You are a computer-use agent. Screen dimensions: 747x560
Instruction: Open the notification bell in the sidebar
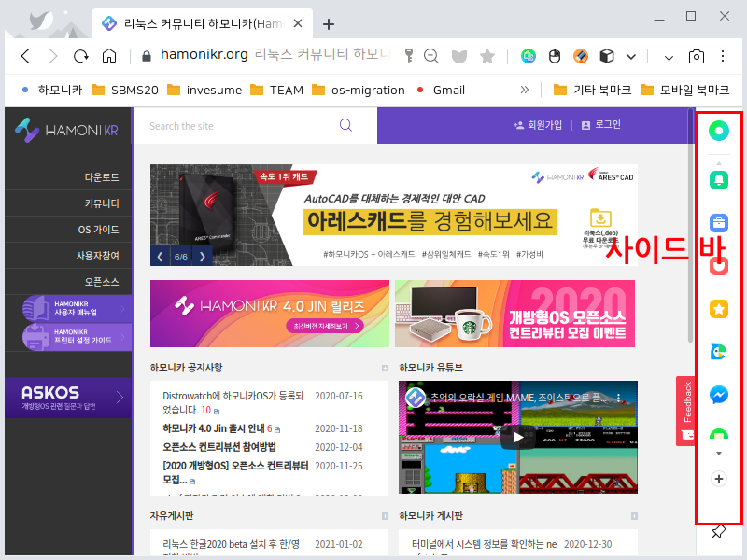pyautogui.click(x=719, y=179)
